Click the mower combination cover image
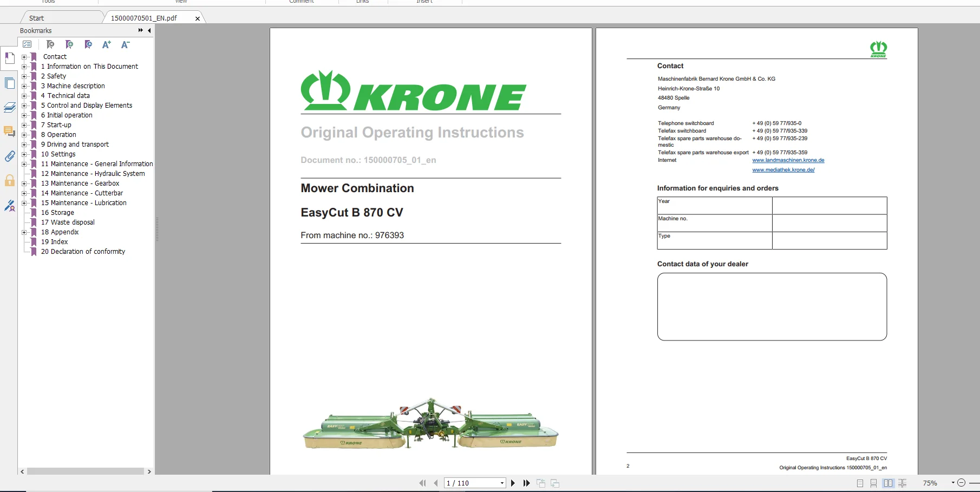 pyautogui.click(x=430, y=423)
